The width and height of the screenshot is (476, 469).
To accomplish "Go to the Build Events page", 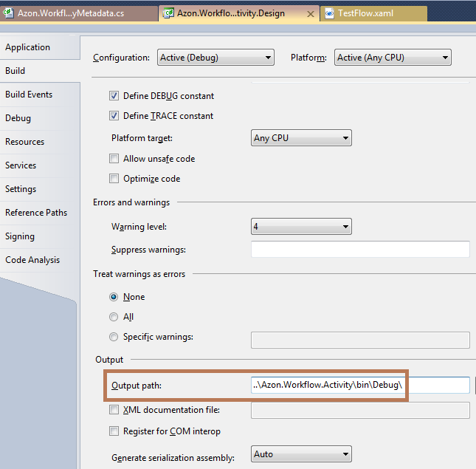I will pyautogui.click(x=29, y=95).
